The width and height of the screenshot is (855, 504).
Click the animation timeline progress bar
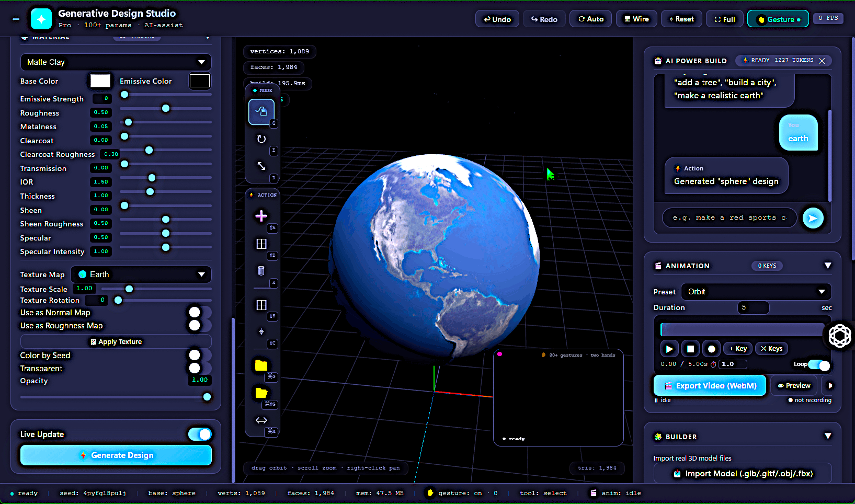(x=743, y=329)
